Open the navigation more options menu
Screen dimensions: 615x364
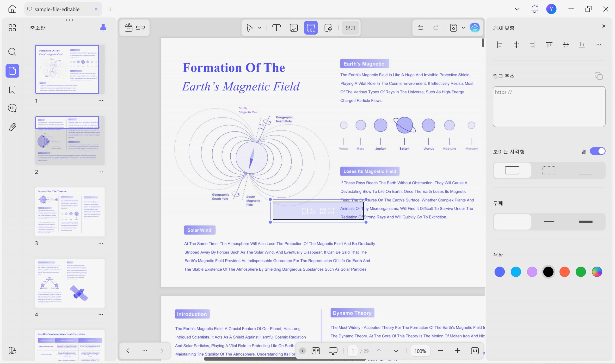point(145,351)
